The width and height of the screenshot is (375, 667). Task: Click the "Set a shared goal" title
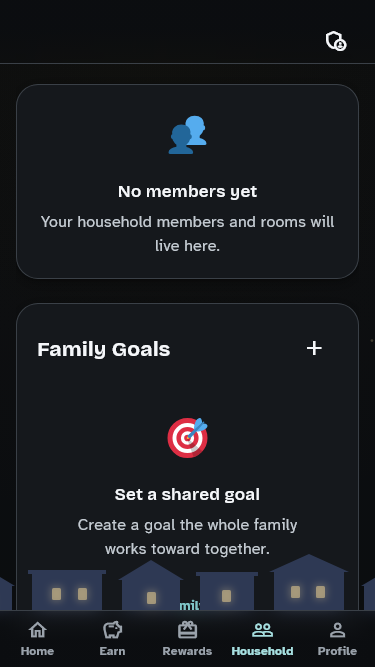tap(188, 494)
